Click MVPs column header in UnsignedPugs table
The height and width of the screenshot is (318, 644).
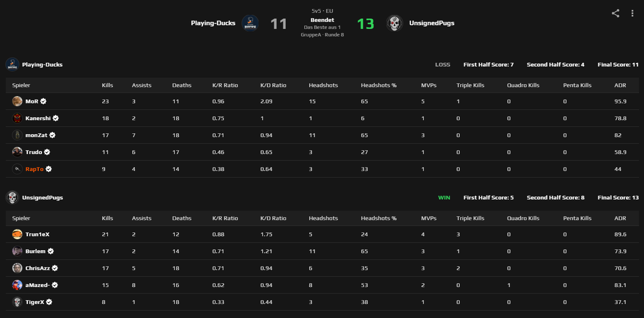coord(429,218)
